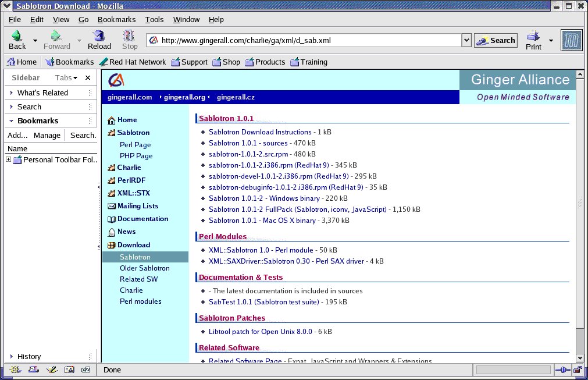Open Composer from the status bar icon
Image resolution: width=588 pixels, height=380 pixels.
pyautogui.click(x=52, y=370)
